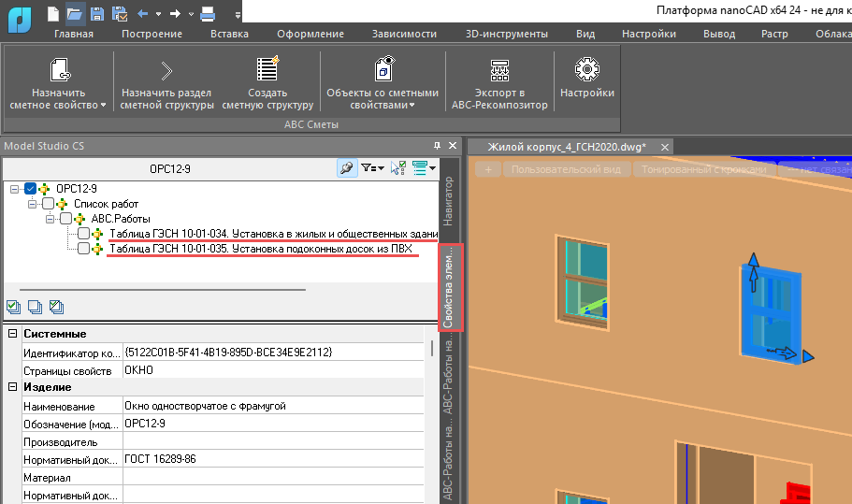Collapse the Системные properties group
Viewport: 852px width, 504px height.
[x=12, y=334]
